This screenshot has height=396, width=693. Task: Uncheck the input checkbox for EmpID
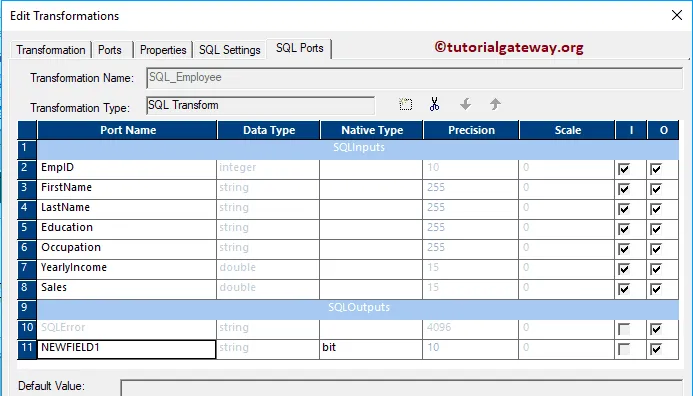point(624,169)
